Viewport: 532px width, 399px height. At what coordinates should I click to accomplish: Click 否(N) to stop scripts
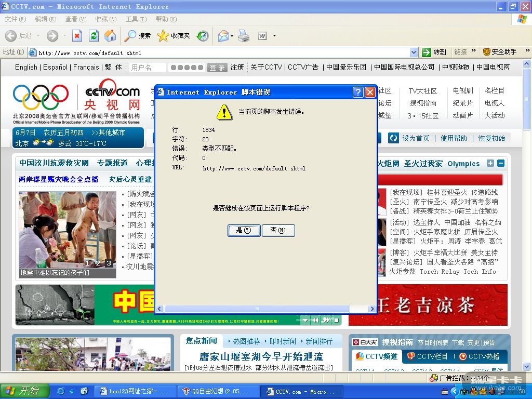tap(278, 230)
